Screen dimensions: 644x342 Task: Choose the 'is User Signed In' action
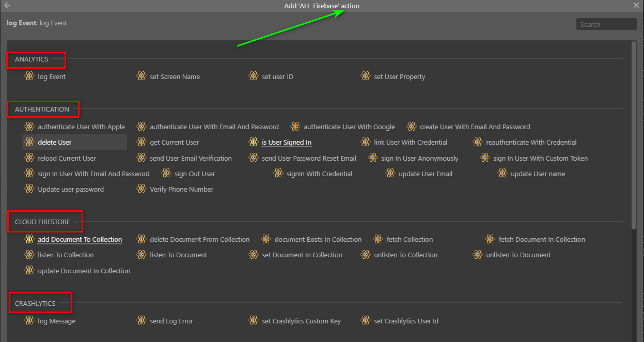coord(286,143)
